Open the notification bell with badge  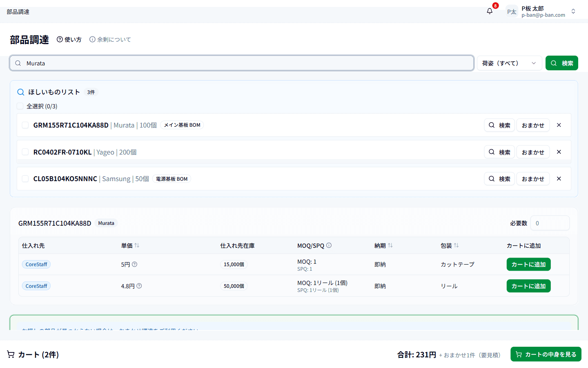490,11
